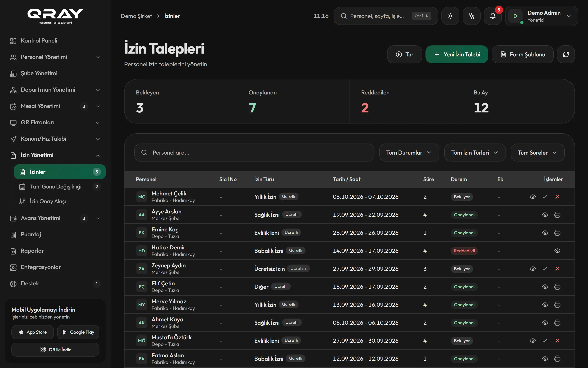Print Emine Koç's leave form
Image resolution: width=588 pixels, height=368 pixels.
[557, 233]
